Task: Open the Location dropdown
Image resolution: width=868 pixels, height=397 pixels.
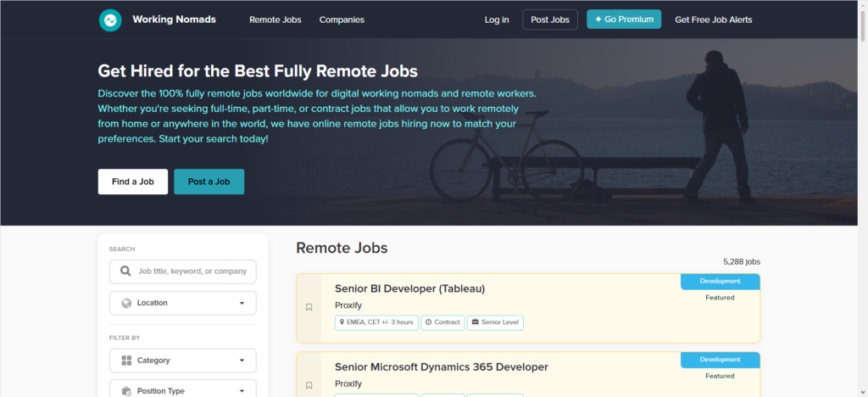Action: [183, 303]
